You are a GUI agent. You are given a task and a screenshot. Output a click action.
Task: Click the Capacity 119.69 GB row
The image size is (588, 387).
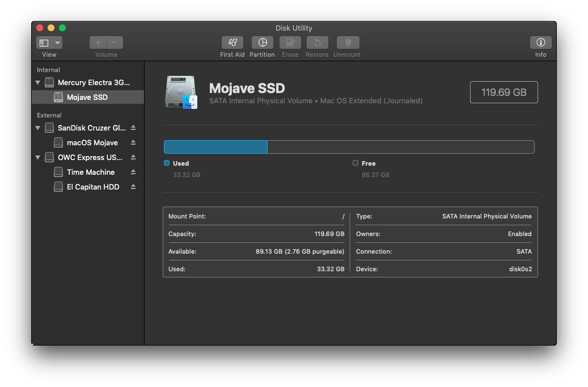point(256,234)
